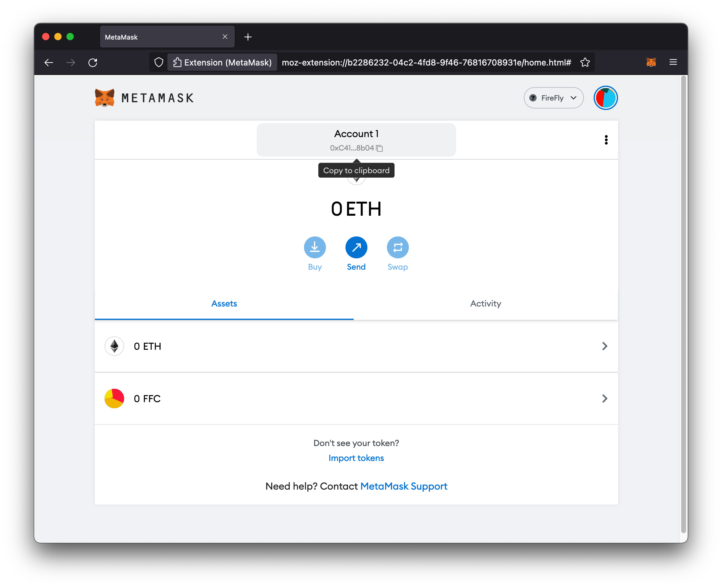
Task: Click the MetaMask fox logo
Action: tap(105, 98)
